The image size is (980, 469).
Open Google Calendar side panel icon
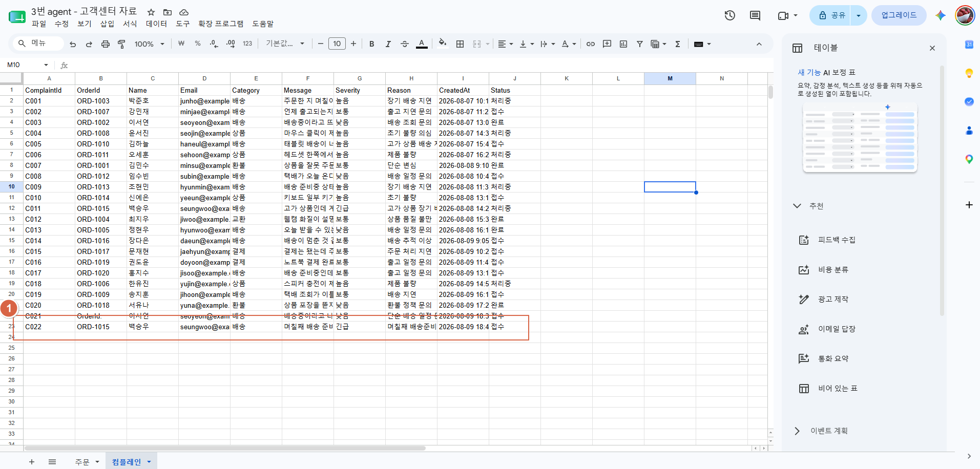point(969,45)
